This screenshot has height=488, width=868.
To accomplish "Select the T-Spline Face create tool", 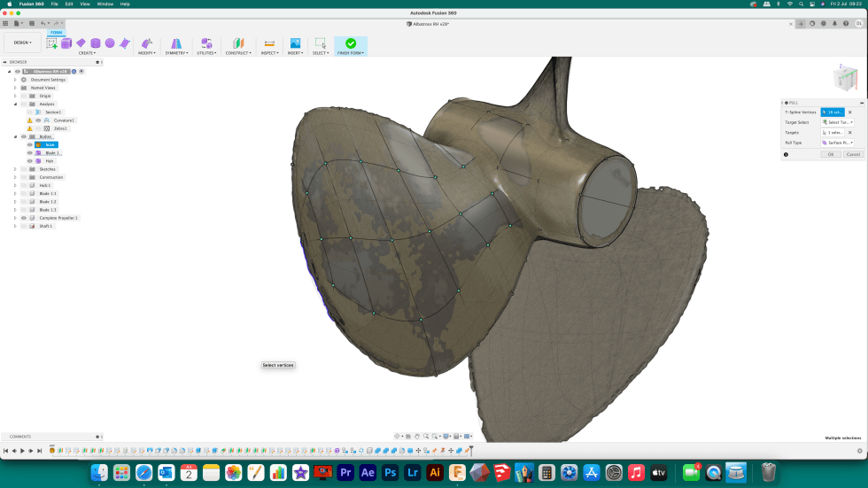I will [125, 43].
